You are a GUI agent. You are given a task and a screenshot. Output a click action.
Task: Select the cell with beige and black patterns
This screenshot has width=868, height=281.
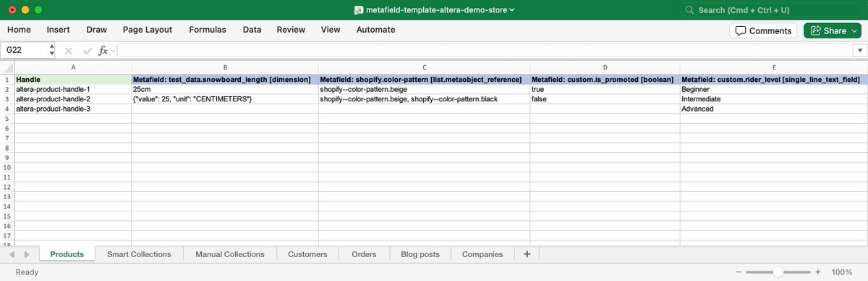(x=424, y=98)
